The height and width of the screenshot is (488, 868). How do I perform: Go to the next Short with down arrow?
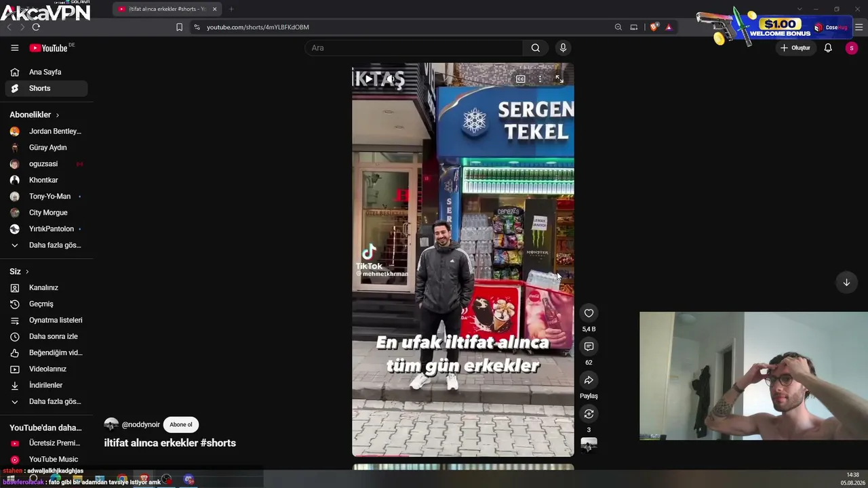[846, 283]
